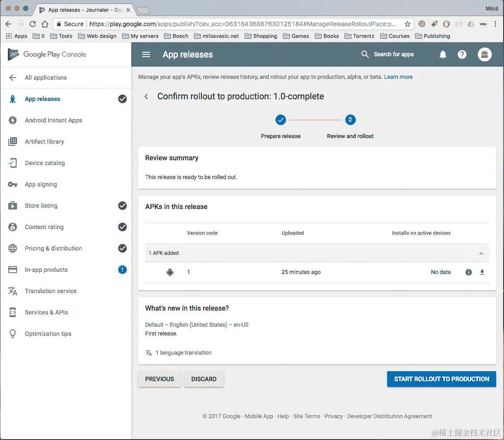The image size is (504, 440).
Task: Click the language translation icon
Action: coord(149,352)
